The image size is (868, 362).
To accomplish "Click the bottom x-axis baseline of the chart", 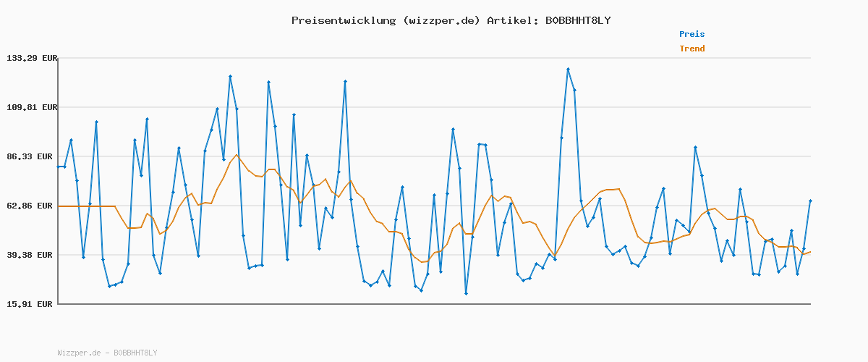I will click(434, 304).
